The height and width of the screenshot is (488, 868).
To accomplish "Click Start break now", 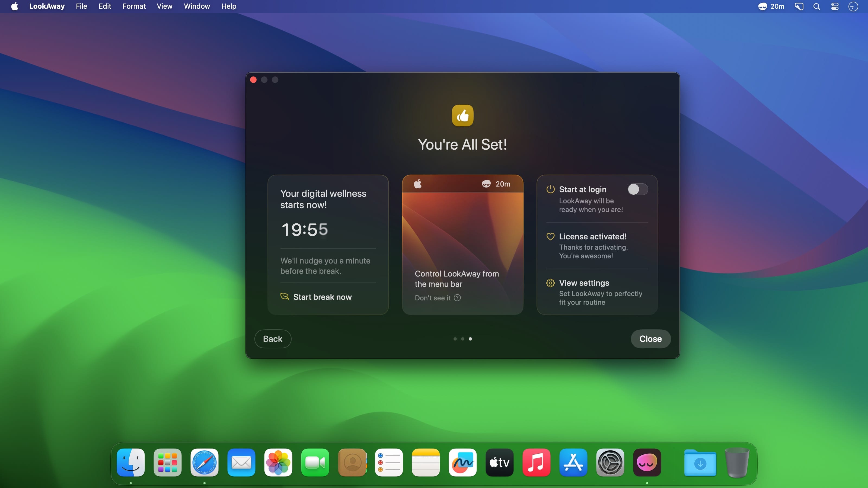I will 322,297.
